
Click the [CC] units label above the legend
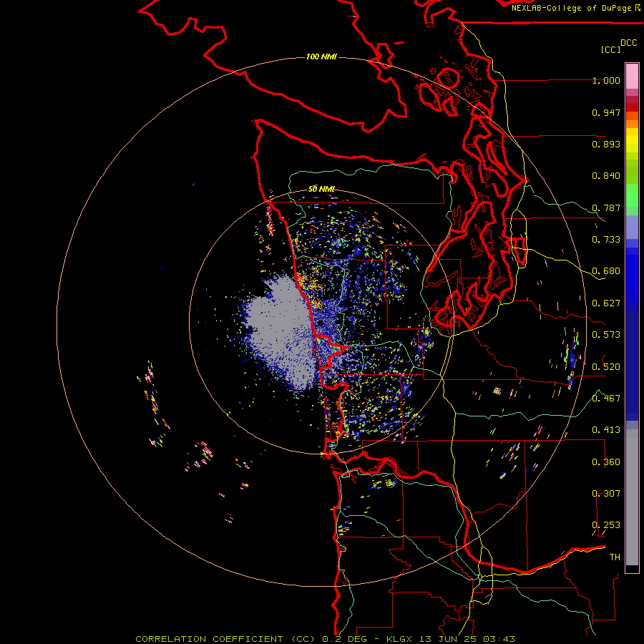(610, 49)
